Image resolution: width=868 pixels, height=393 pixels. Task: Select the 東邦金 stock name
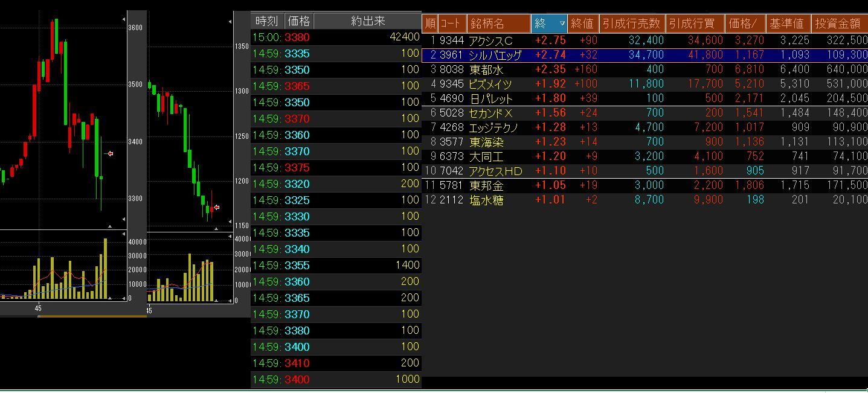pos(486,185)
